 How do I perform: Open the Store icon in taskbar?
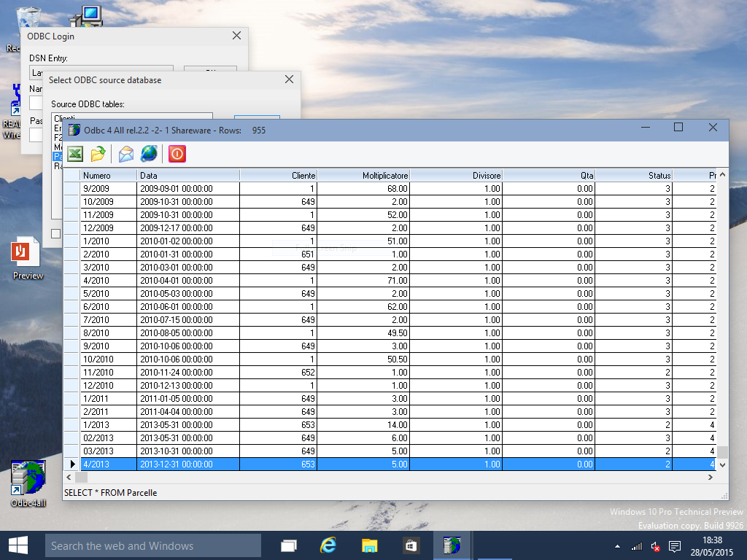click(411, 545)
